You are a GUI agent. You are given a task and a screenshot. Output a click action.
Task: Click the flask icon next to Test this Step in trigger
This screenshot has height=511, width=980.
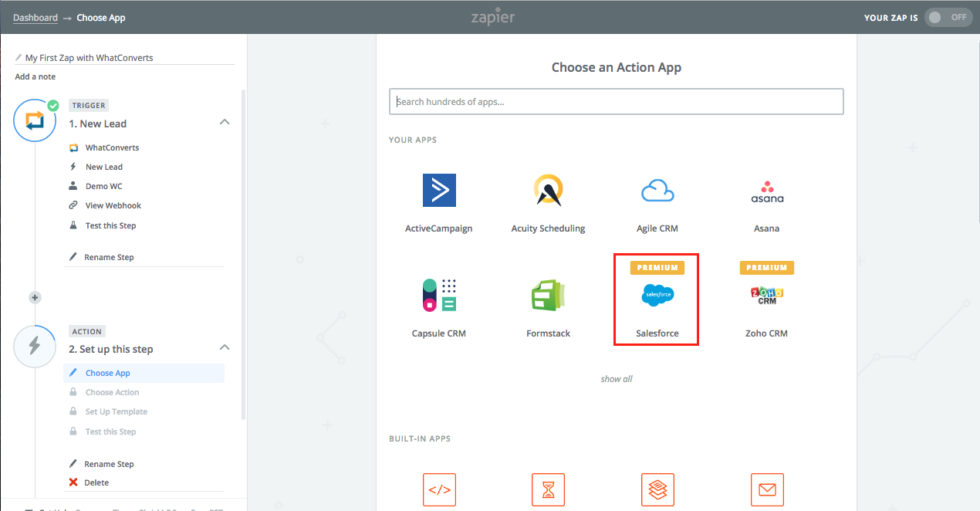click(x=73, y=225)
